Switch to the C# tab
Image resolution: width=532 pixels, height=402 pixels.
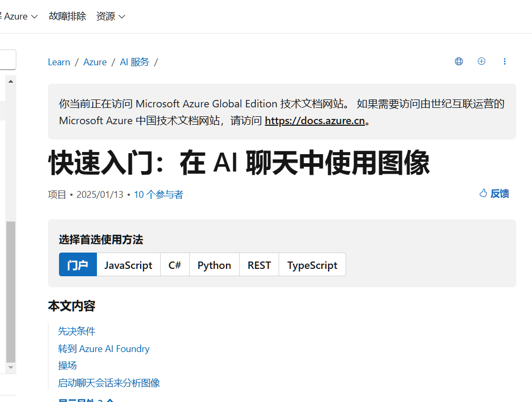tap(175, 265)
